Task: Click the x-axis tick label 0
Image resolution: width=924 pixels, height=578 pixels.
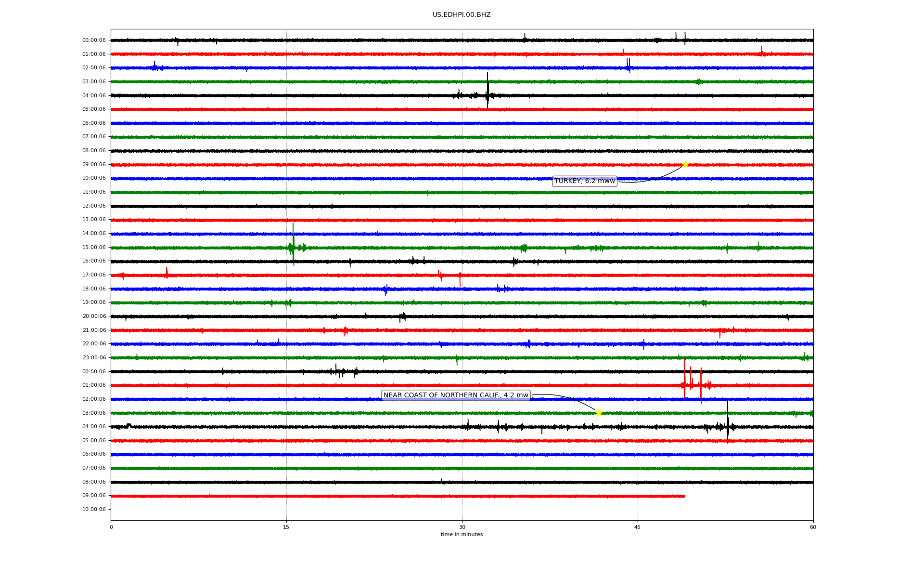Action: pos(111,527)
